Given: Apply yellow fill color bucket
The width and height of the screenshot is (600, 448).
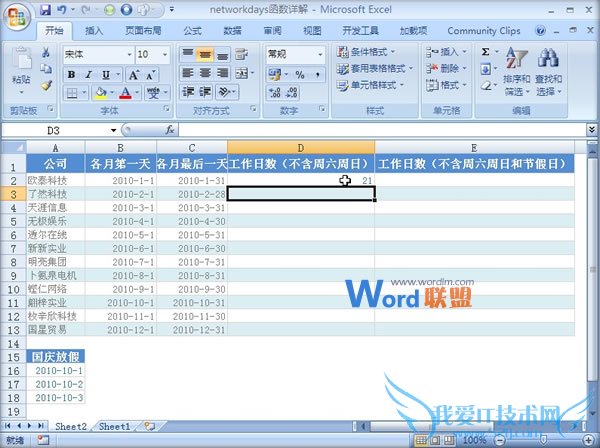Looking at the screenshot, I should [x=101, y=93].
